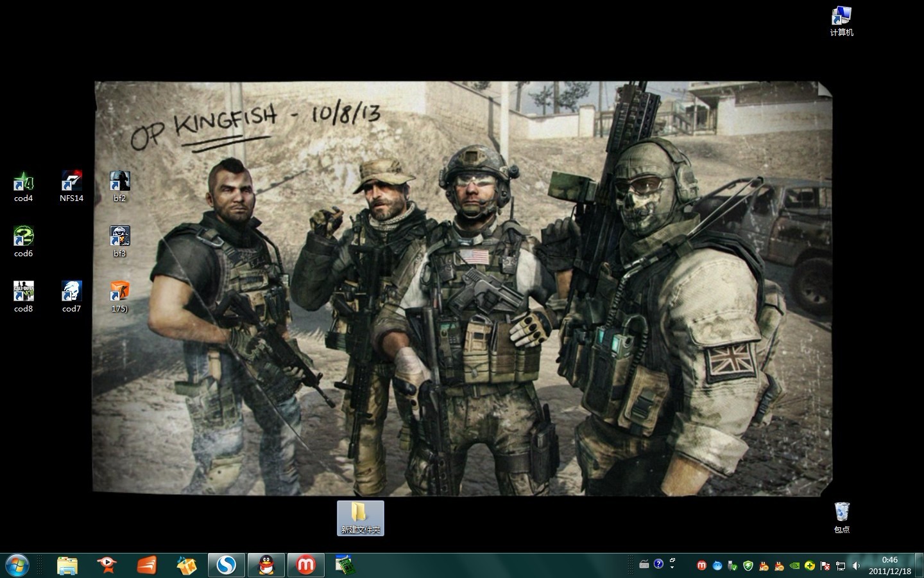Open the circuit board taskbar icon

(x=345, y=565)
